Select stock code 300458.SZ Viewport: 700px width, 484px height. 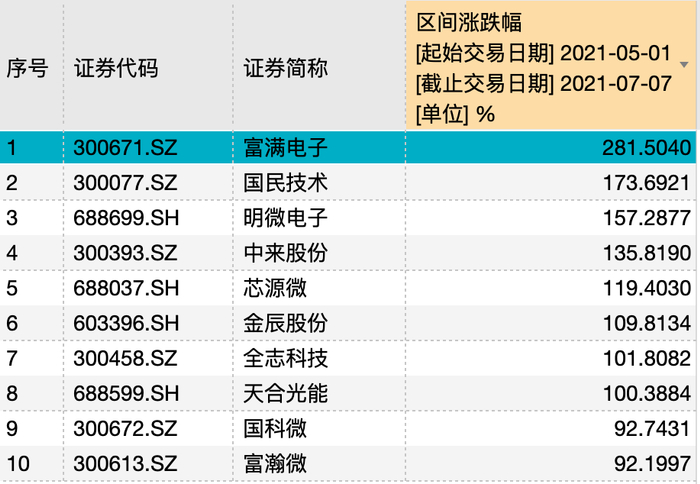(125, 358)
